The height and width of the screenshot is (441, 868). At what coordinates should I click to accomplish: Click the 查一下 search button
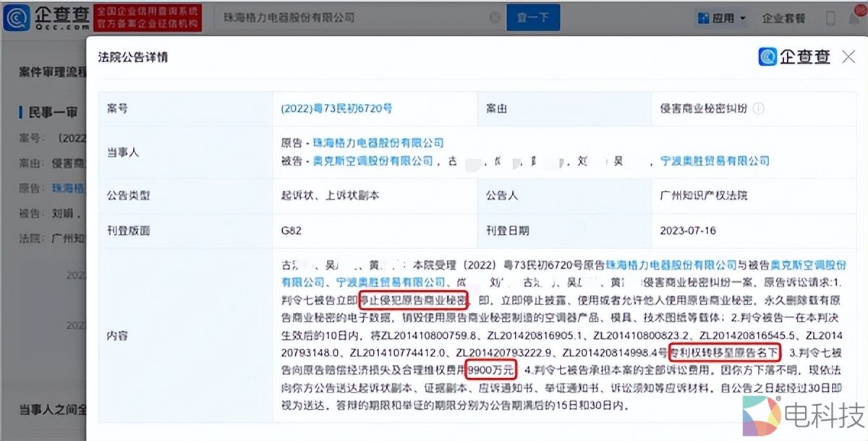(533, 17)
